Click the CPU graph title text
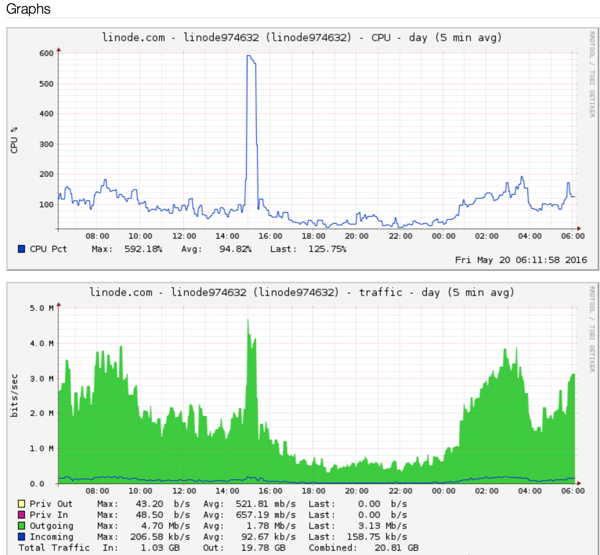Image resolution: width=600 pixels, height=555 pixels. pyautogui.click(x=302, y=38)
